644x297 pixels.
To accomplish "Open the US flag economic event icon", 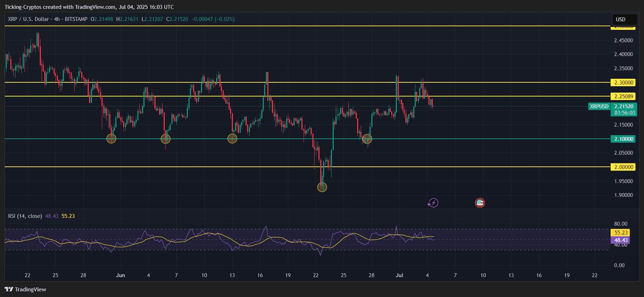I will 480,203.
